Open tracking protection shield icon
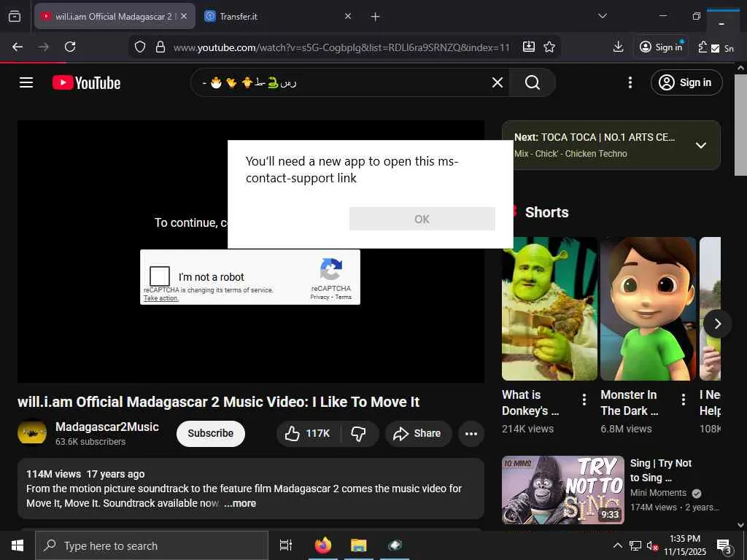The width and height of the screenshot is (747, 560). point(139,47)
